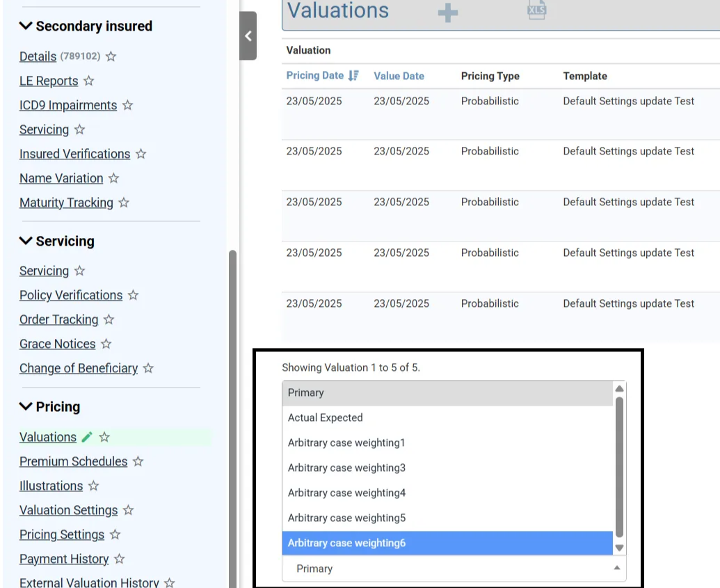
Task: Click the add valuation plus icon
Action: coord(448,13)
